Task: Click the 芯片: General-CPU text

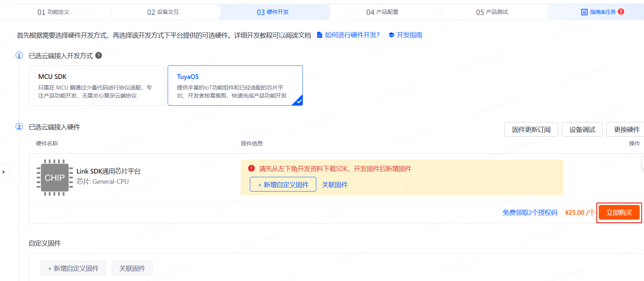Action: point(103,181)
